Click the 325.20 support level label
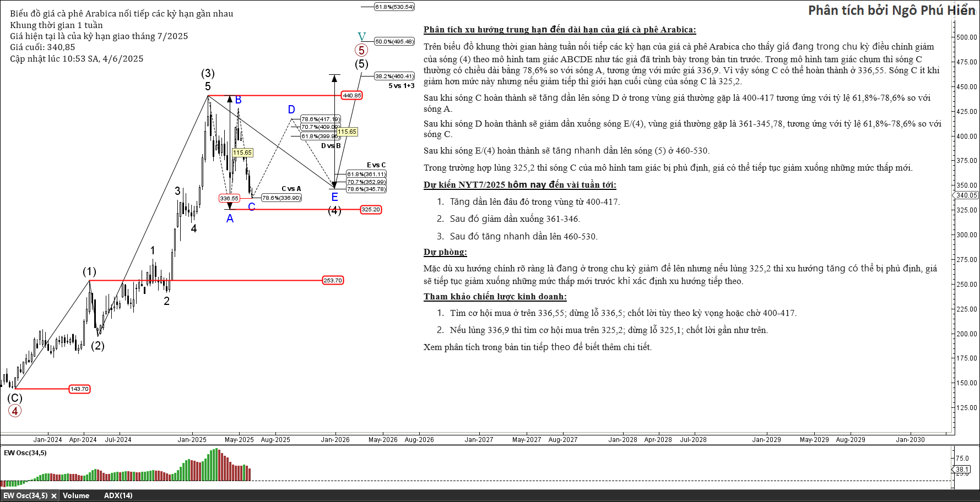The height and width of the screenshot is (502, 980). [371, 209]
